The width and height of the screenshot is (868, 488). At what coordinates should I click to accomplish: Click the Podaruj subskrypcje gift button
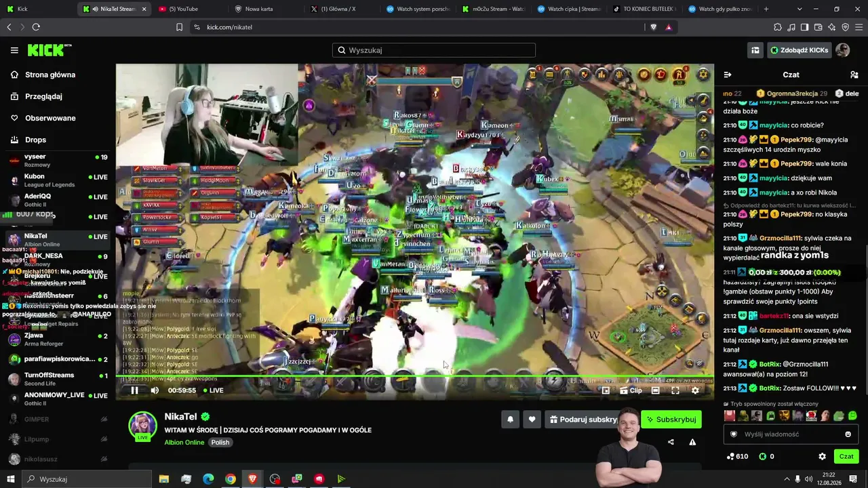(584, 420)
